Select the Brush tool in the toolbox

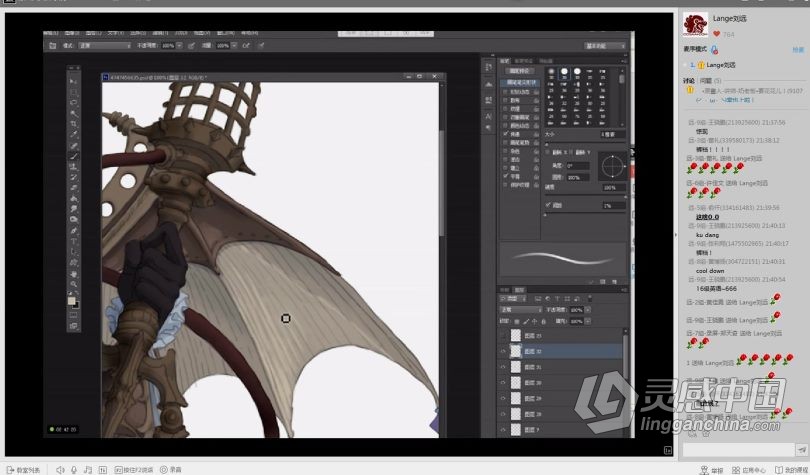point(73,156)
